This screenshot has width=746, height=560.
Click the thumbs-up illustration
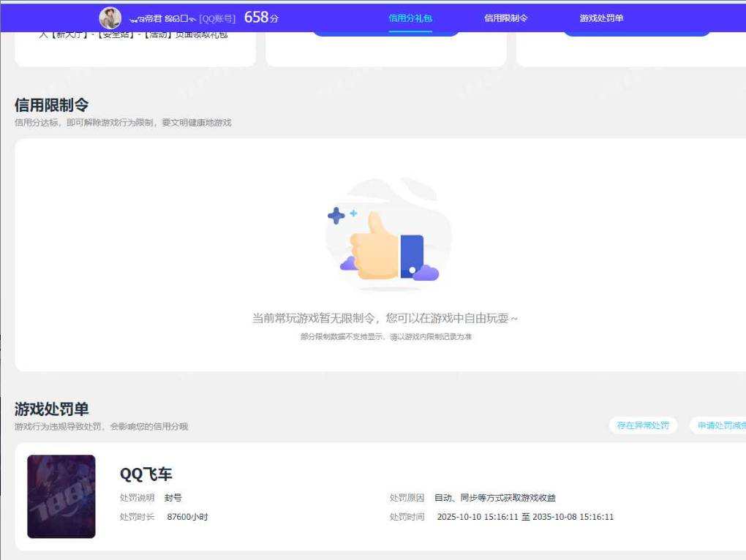tap(388, 235)
